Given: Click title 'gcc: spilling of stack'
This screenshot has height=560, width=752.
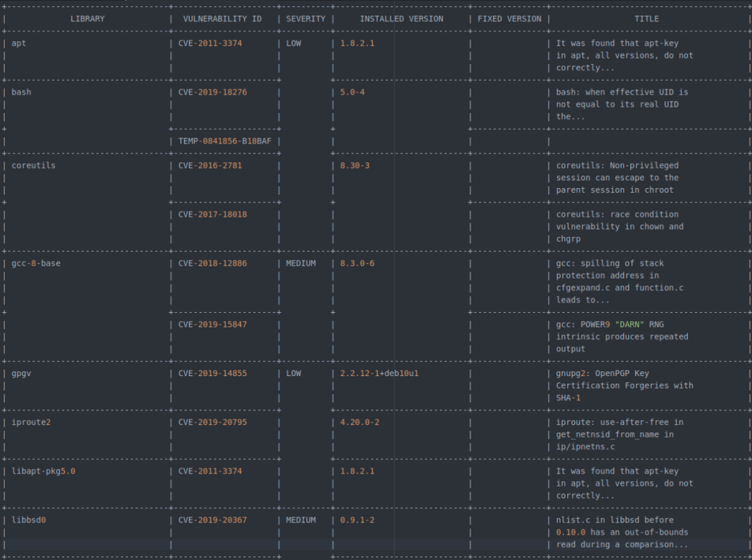Looking at the screenshot, I should pos(610,263).
